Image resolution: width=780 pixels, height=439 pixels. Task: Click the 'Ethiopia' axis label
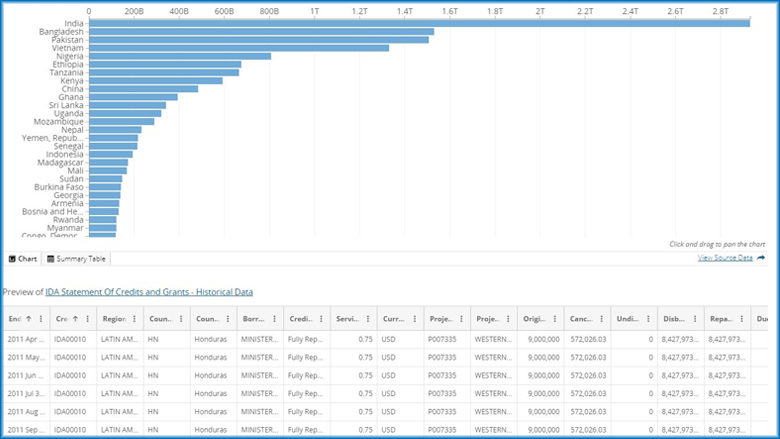point(68,64)
